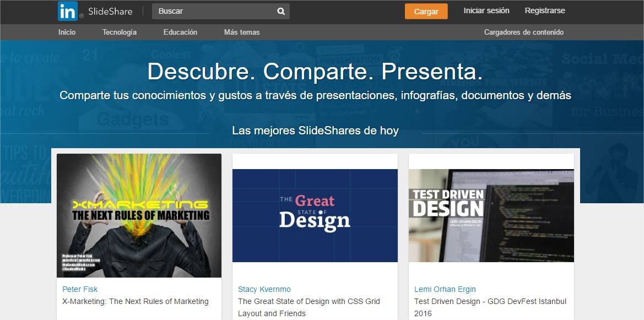
Task: Open the Iniciar sesión link
Action: pyautogui.click(x=486, y=10)
